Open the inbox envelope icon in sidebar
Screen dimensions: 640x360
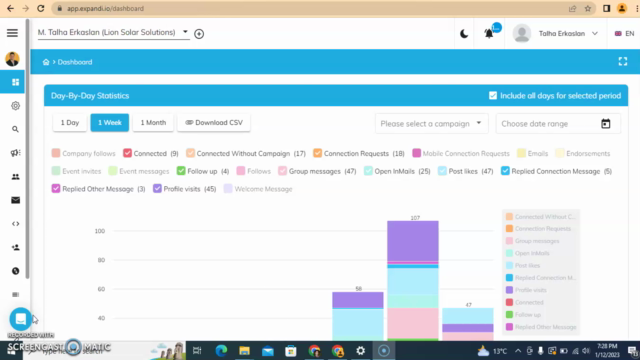16,200
